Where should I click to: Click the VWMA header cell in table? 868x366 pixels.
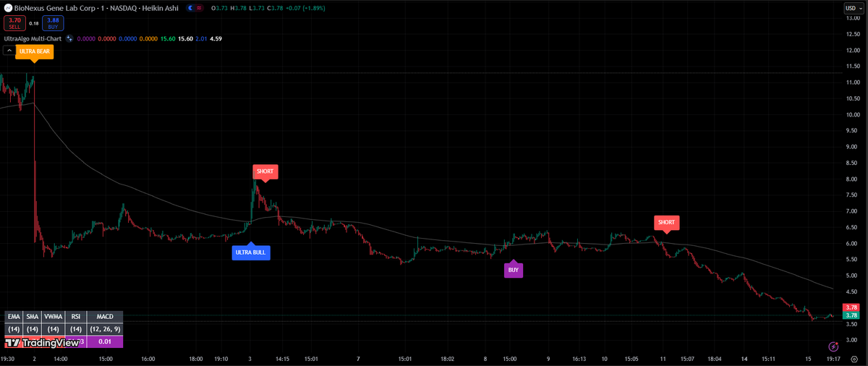coord(54,316)
